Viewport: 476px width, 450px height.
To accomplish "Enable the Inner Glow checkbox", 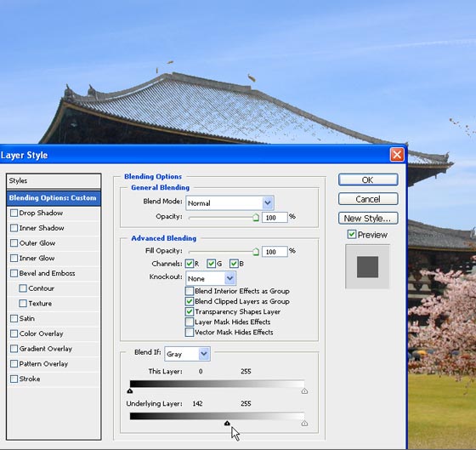I will 14,259.
